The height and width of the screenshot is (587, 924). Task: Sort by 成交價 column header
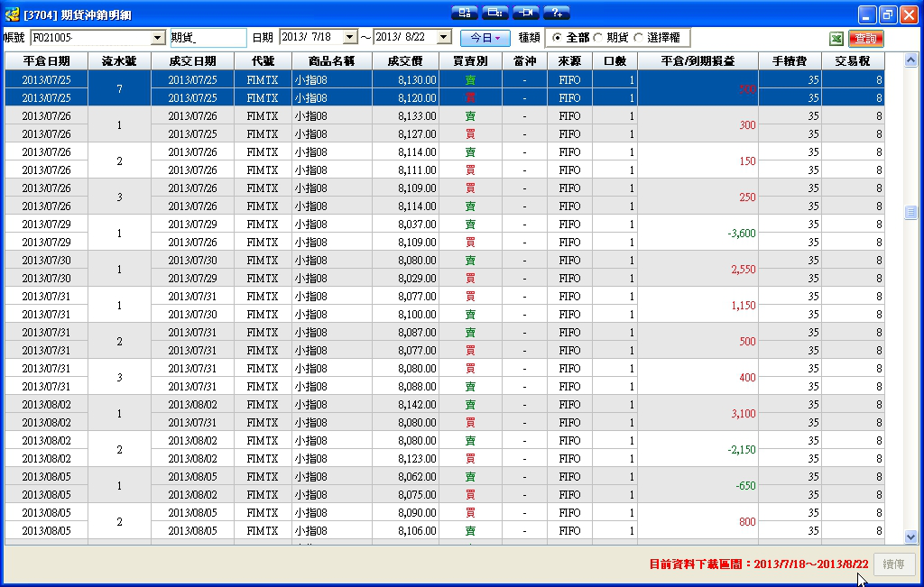[x=405, y=61]
